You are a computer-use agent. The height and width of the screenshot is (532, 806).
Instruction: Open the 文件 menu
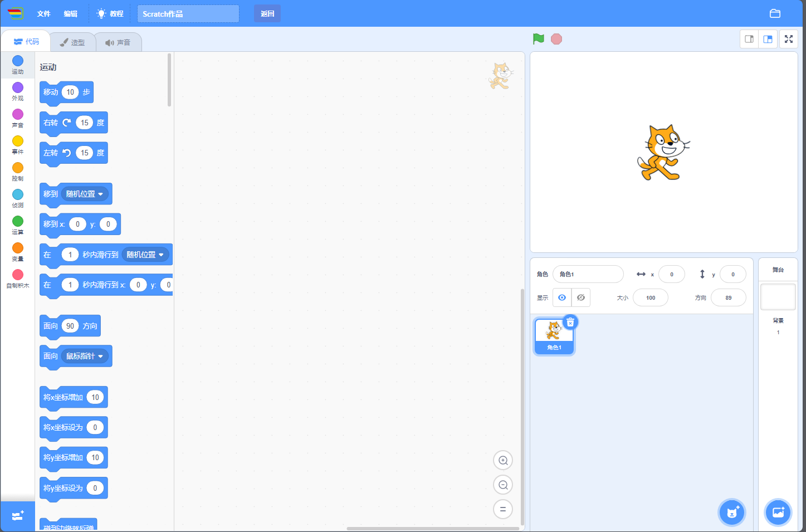pyautogui.click(x=43, y=14)
